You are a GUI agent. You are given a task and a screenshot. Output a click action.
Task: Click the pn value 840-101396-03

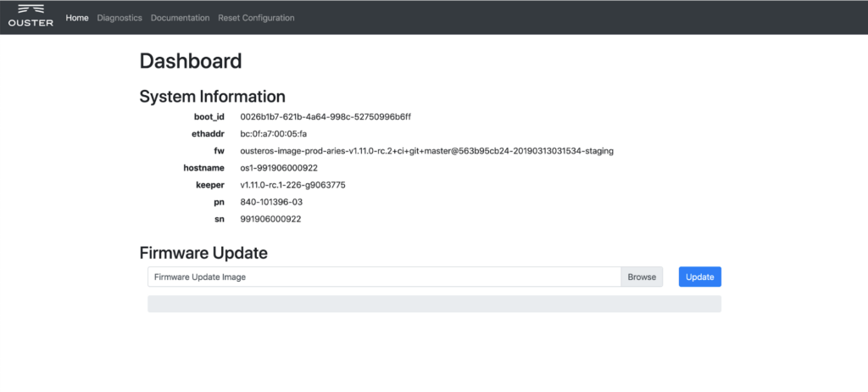271,202
